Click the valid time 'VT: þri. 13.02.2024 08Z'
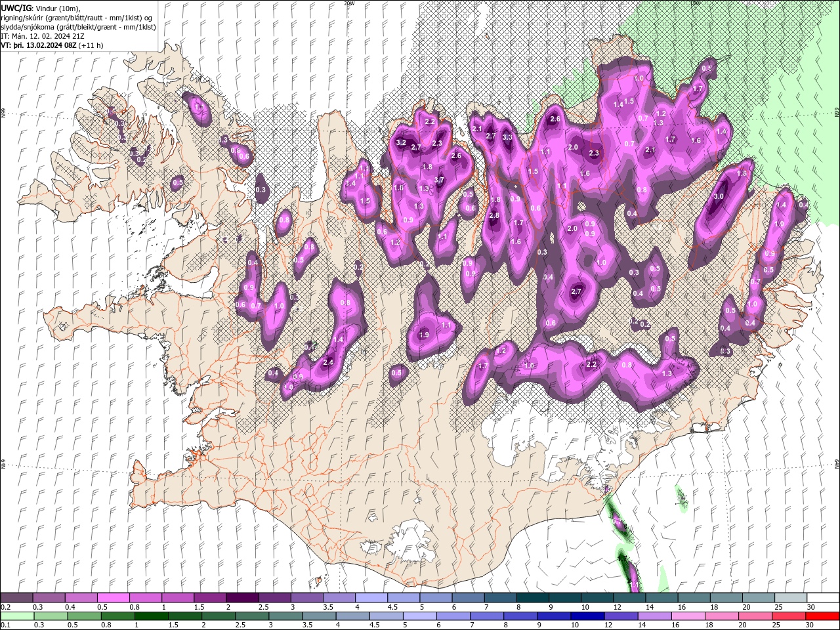840x630 pixels. tap(39, 45)
